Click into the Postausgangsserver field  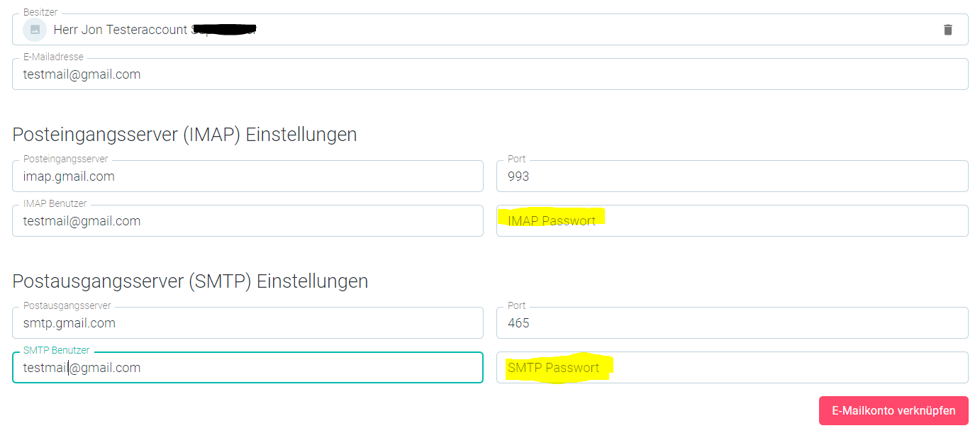pos(247,323)
